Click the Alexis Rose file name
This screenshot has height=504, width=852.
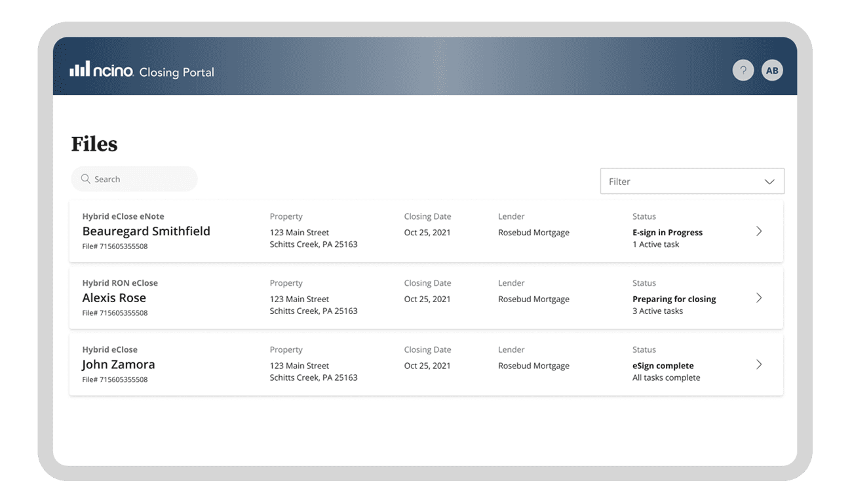[x=114, y=298]
